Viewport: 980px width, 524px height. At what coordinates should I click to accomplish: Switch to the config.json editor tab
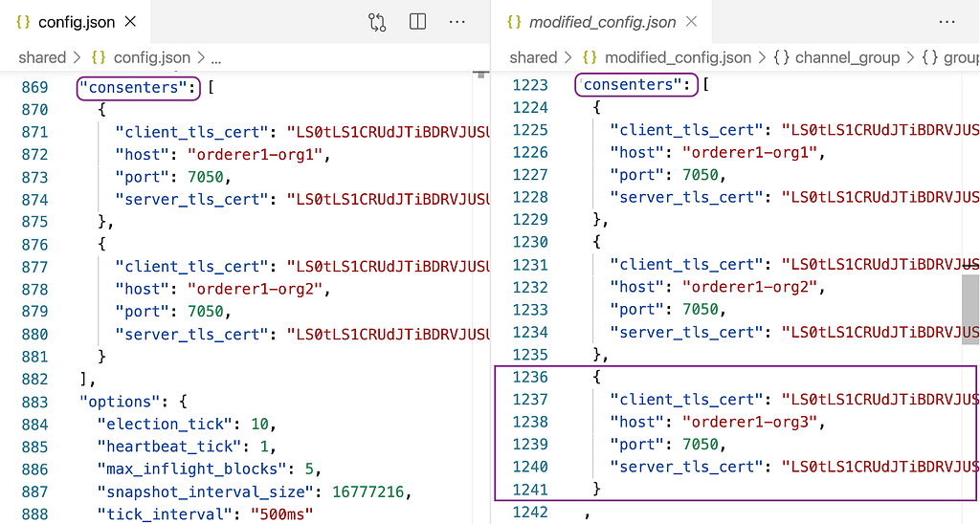[75, 22]
